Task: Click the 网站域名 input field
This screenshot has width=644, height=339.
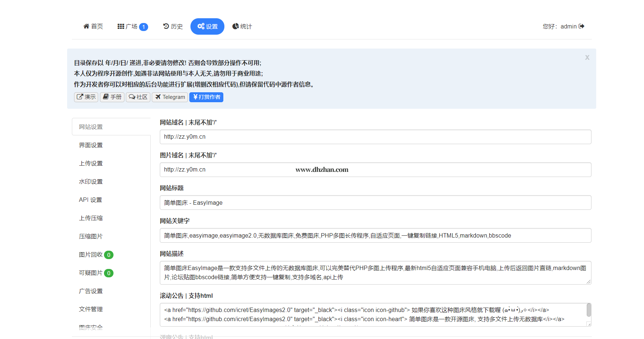Action: 375,137
